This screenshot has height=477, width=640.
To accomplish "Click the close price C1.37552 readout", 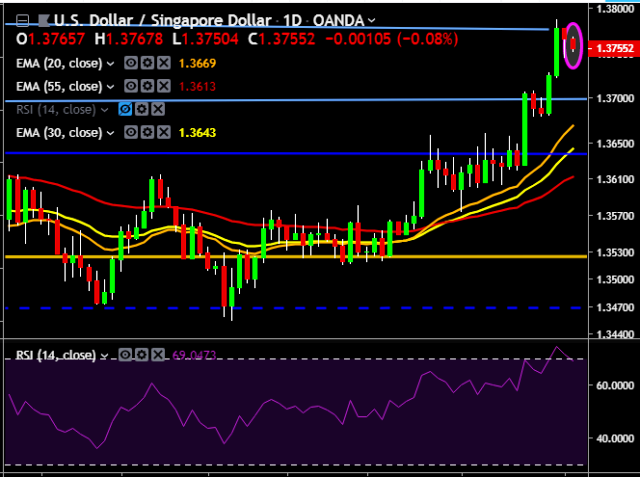I will pos(282,39).
